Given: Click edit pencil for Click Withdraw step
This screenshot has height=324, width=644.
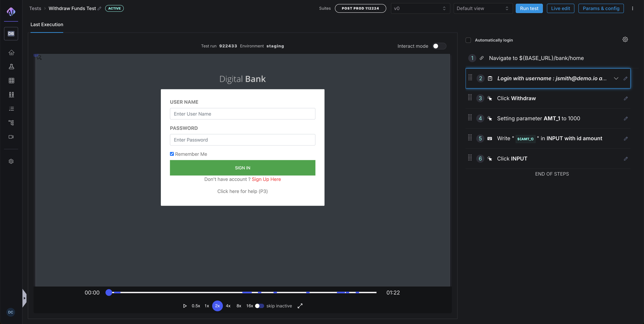Looking at the screenshot, I should pyautogui.click(x=626, y=99).
